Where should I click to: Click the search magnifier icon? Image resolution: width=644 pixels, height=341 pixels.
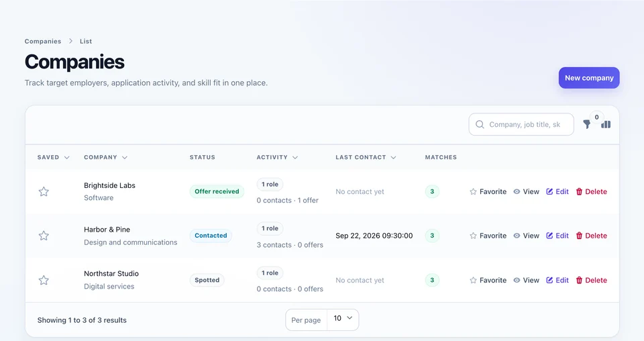480,124
